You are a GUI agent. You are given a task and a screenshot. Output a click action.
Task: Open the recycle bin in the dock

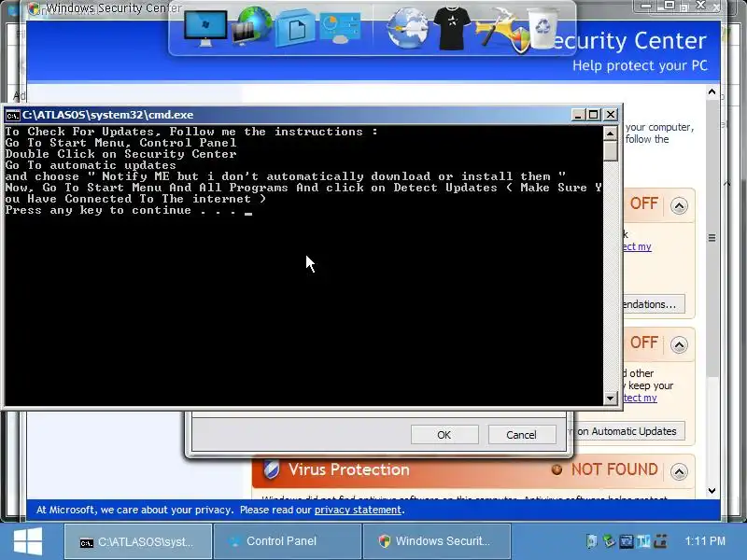pos(543,28)
